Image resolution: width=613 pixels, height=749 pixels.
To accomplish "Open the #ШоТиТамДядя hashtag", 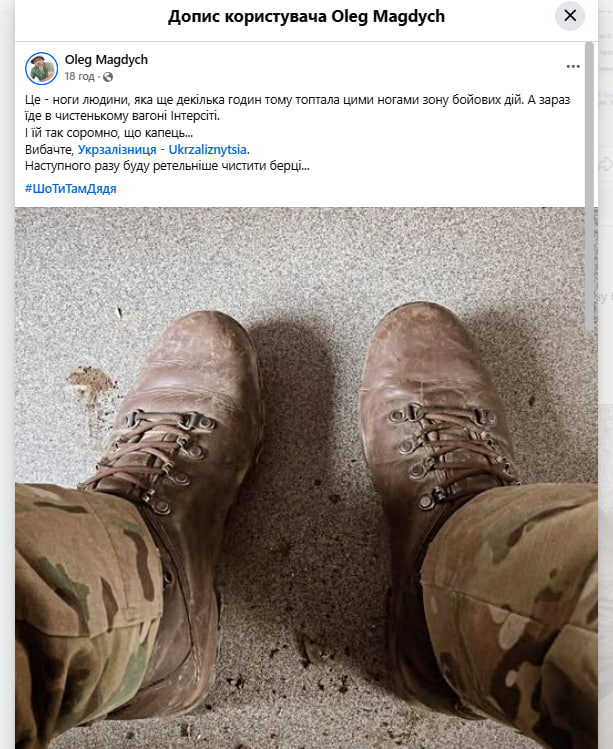I will pyautogui.click(x=71, y=189).
